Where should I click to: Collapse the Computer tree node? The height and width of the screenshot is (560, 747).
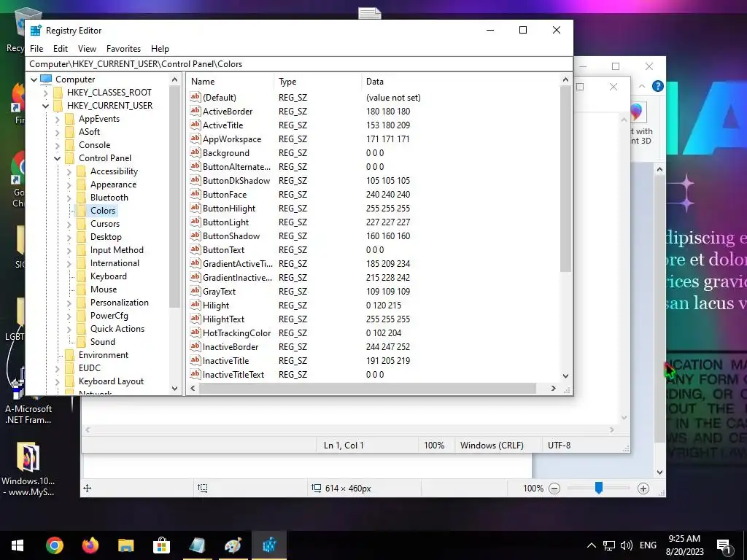point(34,79)
